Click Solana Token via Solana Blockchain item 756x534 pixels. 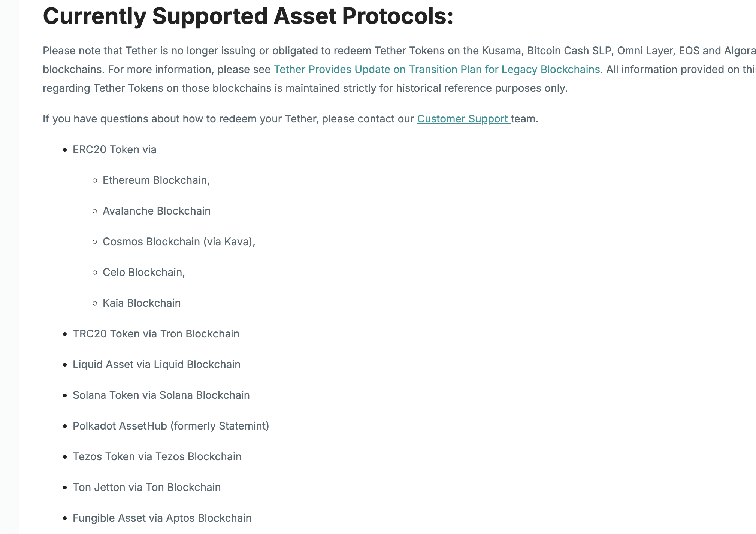pos(161,395)
